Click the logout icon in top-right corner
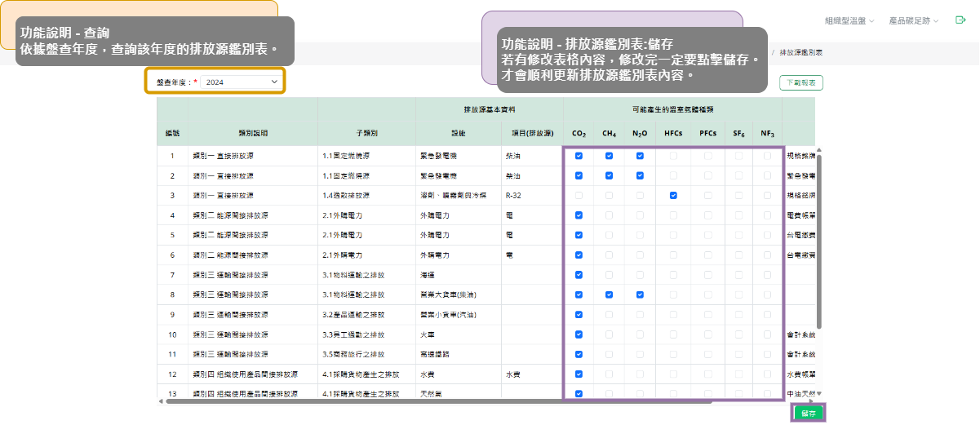The width and height of the screenshot is (980, 425). [960, 20]
